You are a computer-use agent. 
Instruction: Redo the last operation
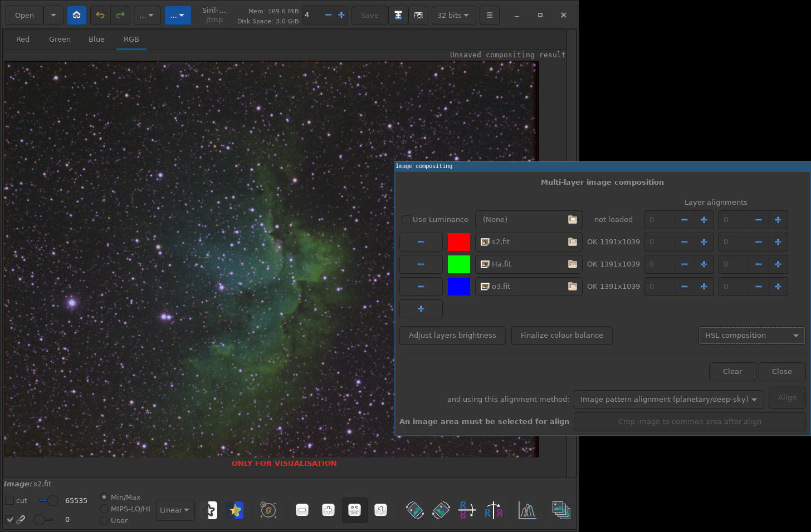tap(120, 15)
